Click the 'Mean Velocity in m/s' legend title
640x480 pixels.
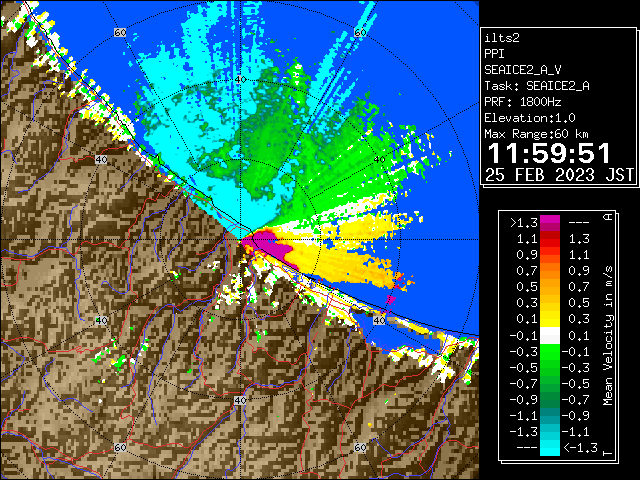tap(608, 336)
